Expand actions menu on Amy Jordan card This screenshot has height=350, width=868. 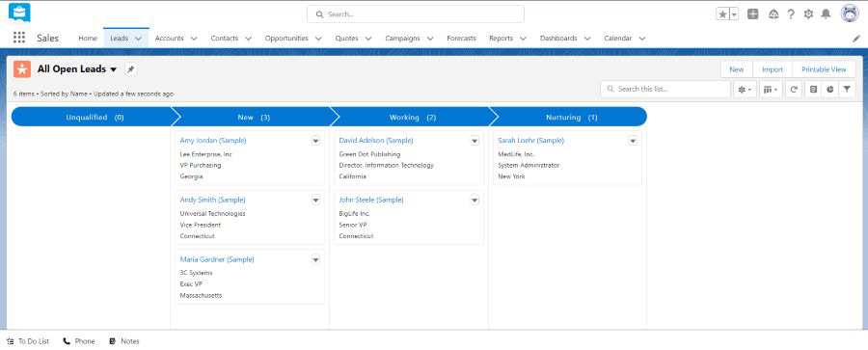[x=315, y=141]
